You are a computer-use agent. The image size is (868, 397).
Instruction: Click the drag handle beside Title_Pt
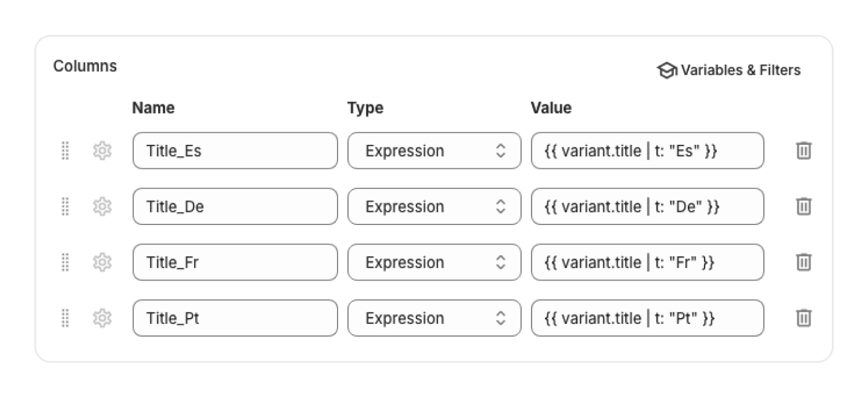tap(66, 318)
